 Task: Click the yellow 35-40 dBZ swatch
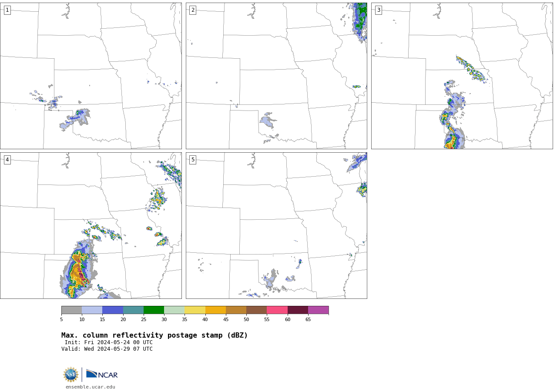click(195, 310)
